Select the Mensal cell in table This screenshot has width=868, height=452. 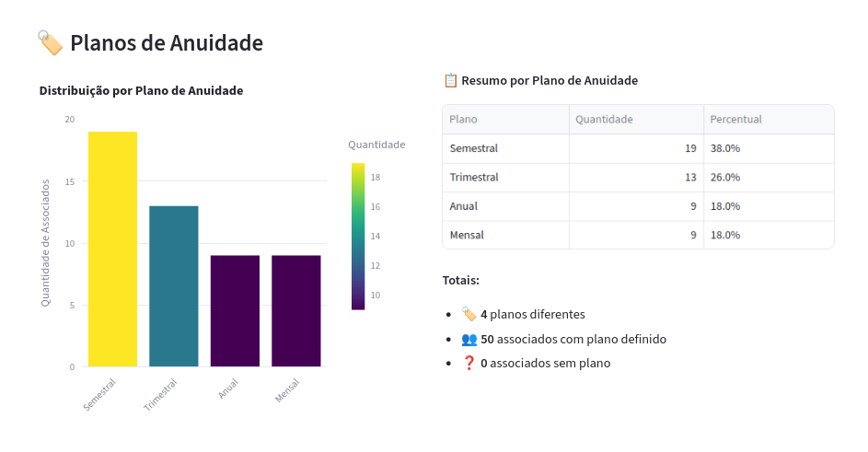(x=505, y=235)
